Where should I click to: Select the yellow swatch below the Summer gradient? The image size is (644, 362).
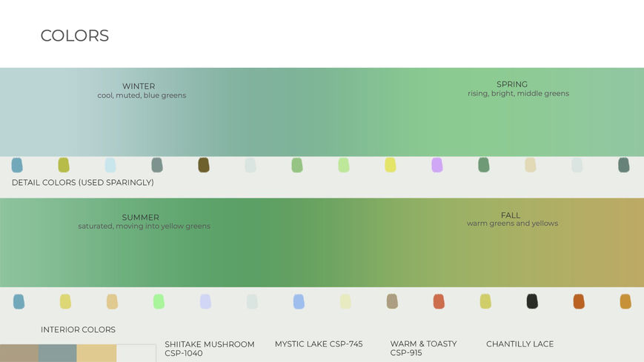65,302
